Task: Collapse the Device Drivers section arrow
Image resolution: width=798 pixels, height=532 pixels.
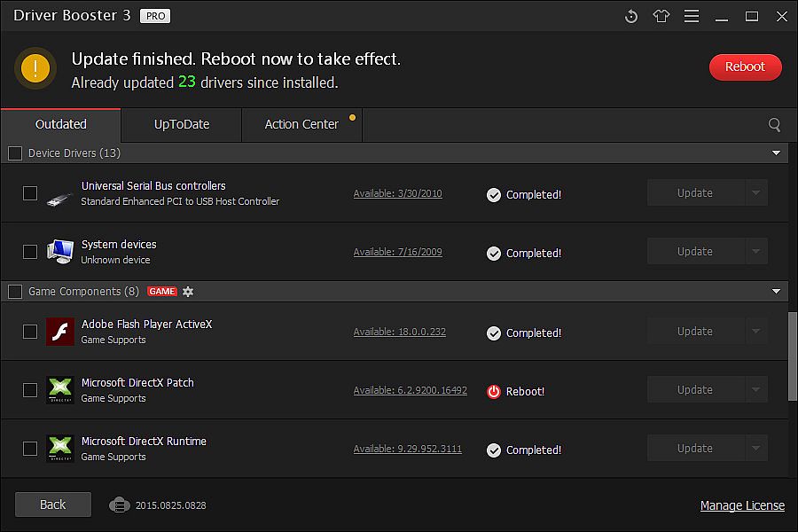Action: pyautogui.click(x=777, y=153)
